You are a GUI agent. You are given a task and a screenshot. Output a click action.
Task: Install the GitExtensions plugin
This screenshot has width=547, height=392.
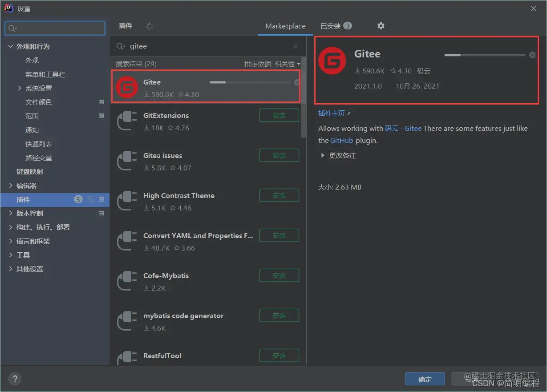coord(279,115)
